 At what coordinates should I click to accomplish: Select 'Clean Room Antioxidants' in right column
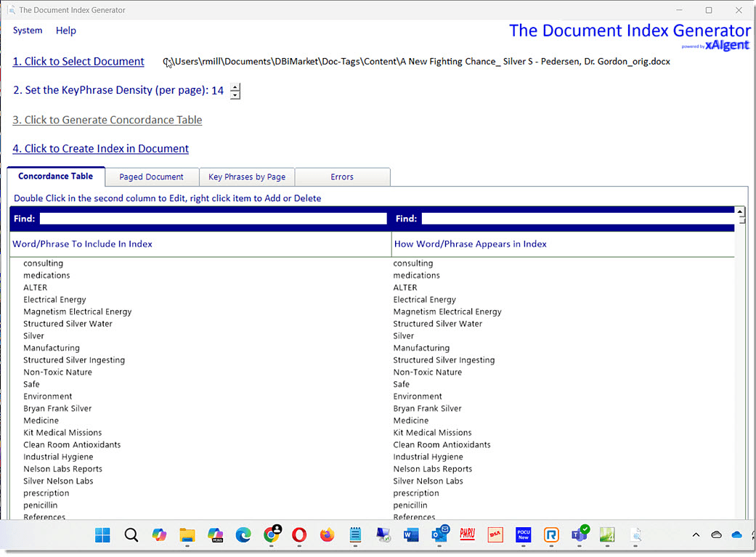click(442, 444)
